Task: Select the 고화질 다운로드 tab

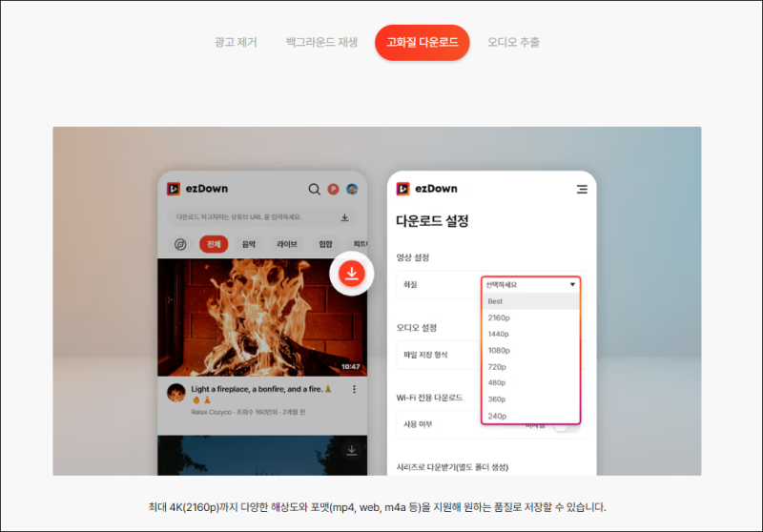Action: 422,42
